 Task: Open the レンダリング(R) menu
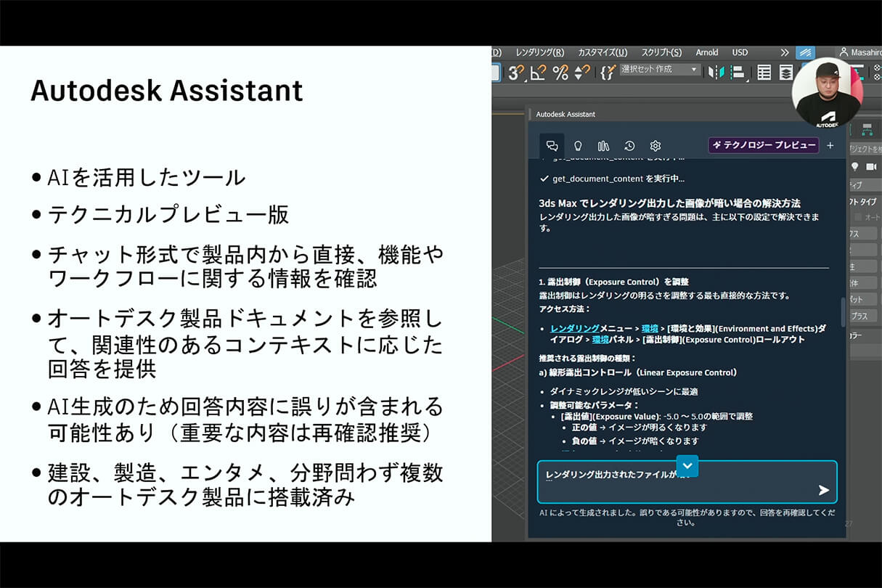(x=539, y=52)
